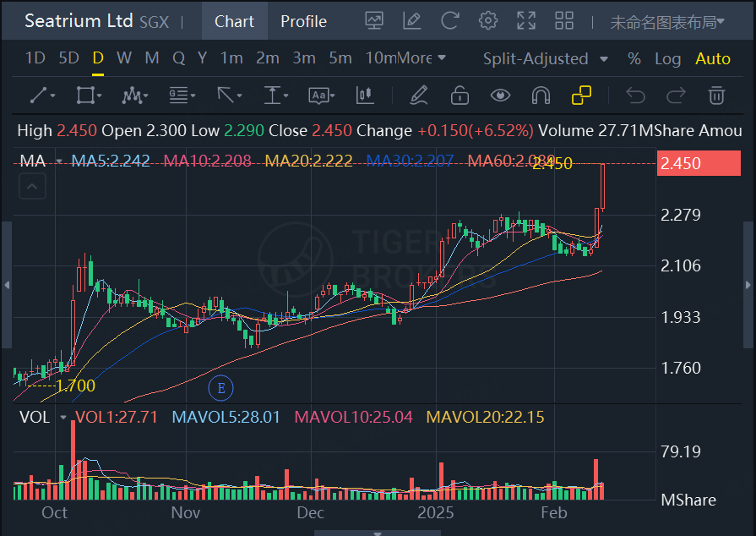The image size is (756, 536).
Task: Click the red 2.450 current price tag
Action: click(699, 163)
